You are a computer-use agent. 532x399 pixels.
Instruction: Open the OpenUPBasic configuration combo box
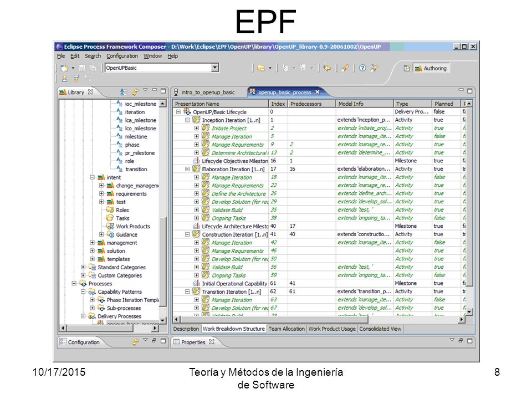[x=215, y=68]
